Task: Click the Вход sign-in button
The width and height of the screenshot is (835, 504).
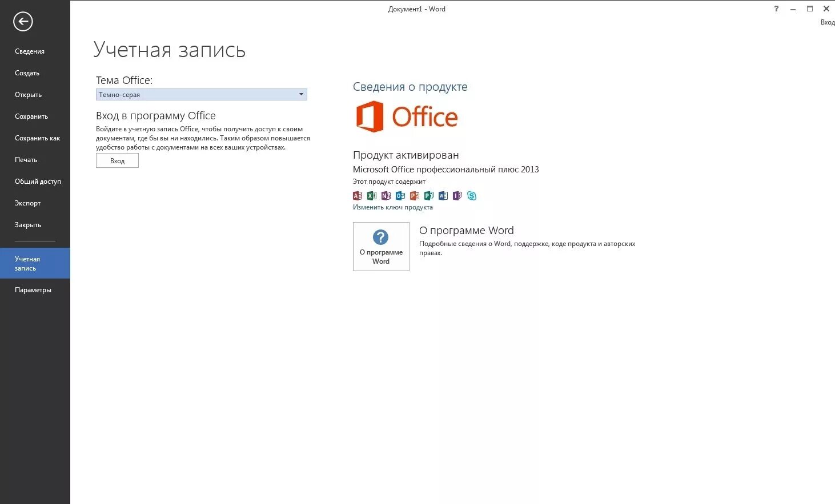Action: 117,161
